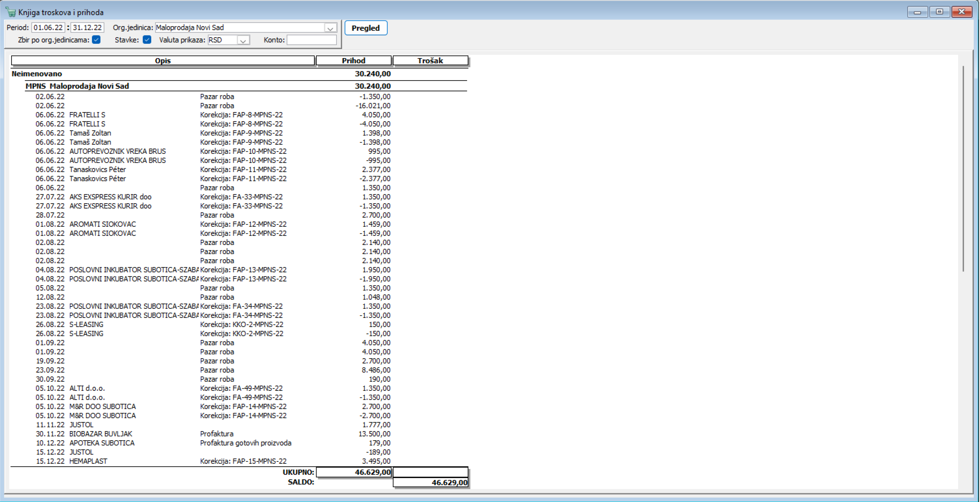Select the BIOBAZAR BUVLJAK Profaktura entry

tap(101, 434)
